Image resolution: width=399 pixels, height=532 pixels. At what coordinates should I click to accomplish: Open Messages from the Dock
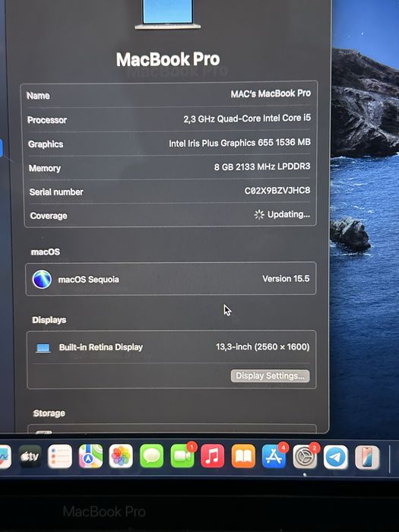click(x=152, y=456)
